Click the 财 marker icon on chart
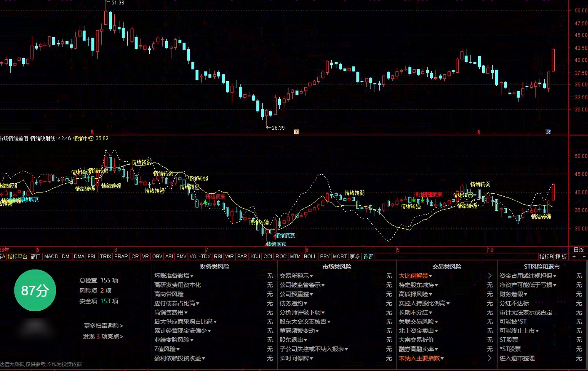Viewport: 588px width, 371px height. pyautogui.click(x=548, y=132)
